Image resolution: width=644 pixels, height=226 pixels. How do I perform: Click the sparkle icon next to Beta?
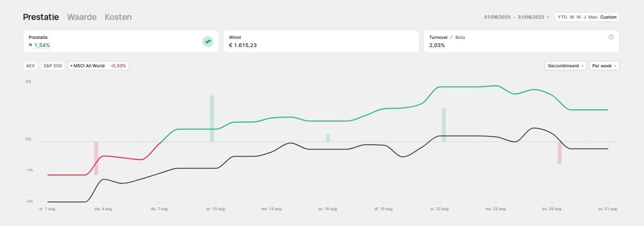point(452,37)
